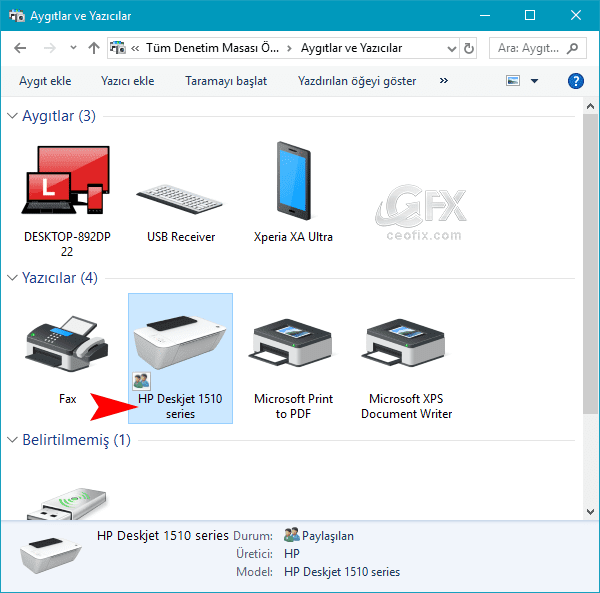Click the Tüm Denetim Masası Ö... breadcrumb
This screenshot has height=593, width=600.
tap(212, 48)
